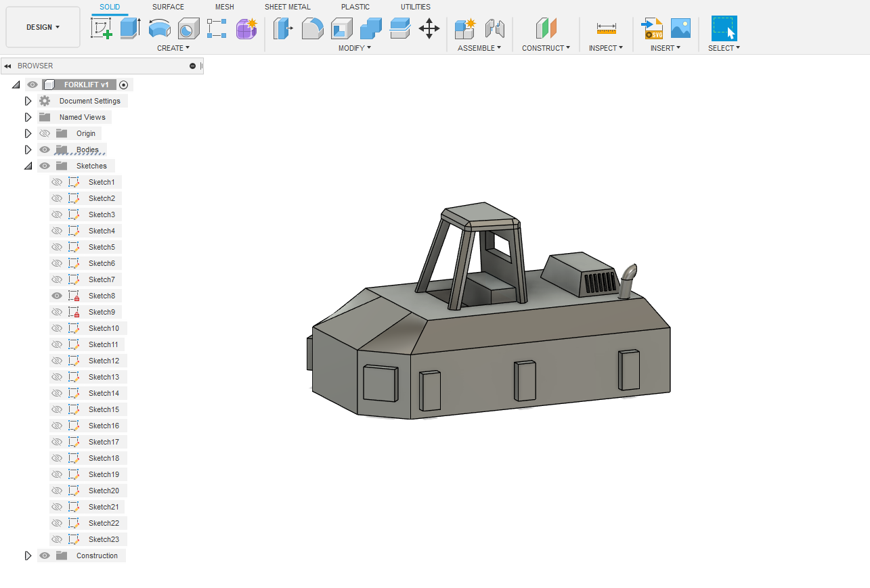Image resolution: width=870 pixels, height=588 pixels.
Task: Click the Sketch15 tree item
Action: click(x=105, y=409)
